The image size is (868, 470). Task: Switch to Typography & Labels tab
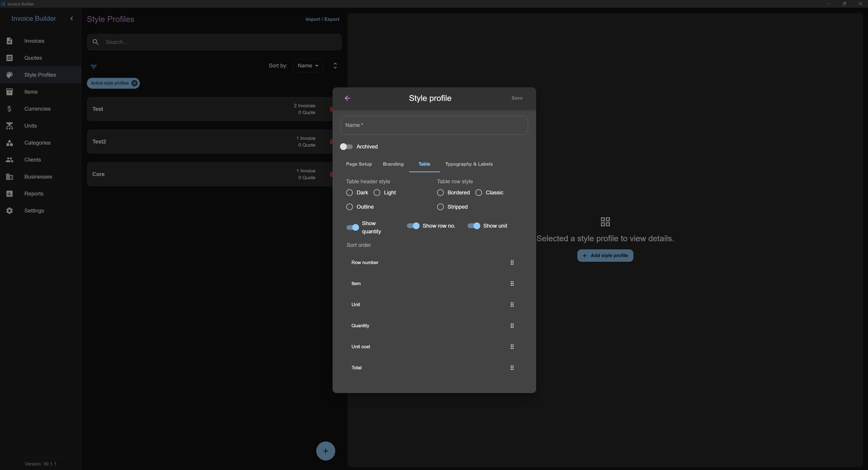(469, 164)
